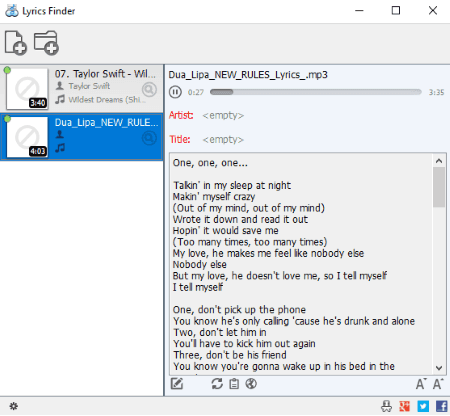
Task: Click the Title empty field
Action: coord(223,139)
